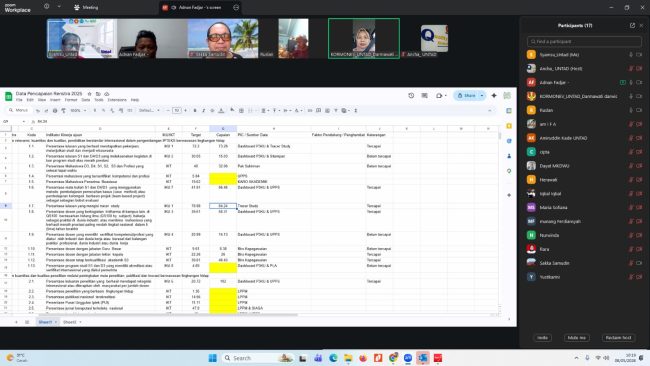Toggle italic formatting in Sheets toolbar
This screenshot has width=650, height=366.
pyautogui.click(x=204, y=111)
